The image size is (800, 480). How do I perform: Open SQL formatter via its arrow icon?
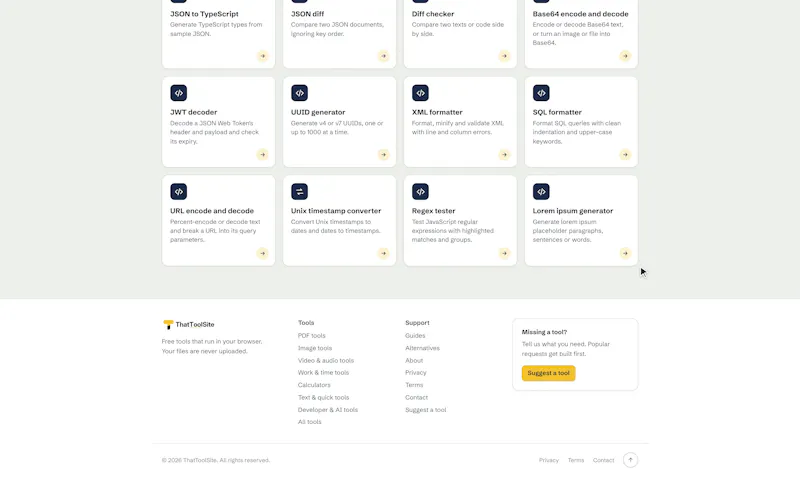pos(626,155)
